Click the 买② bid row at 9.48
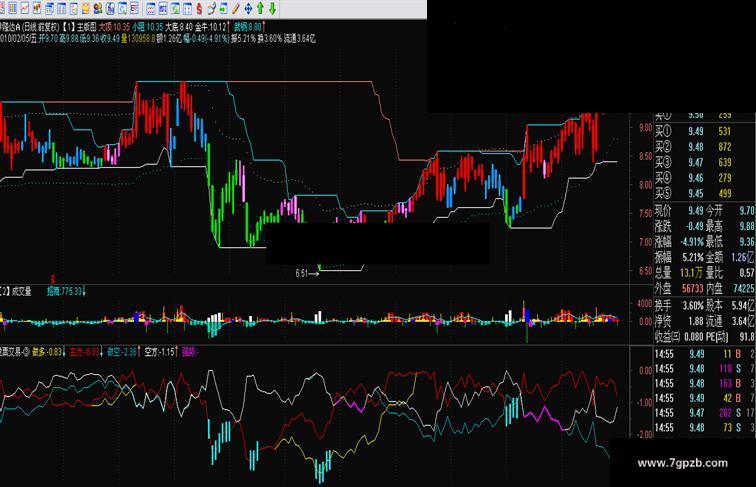 click(692, 147)
